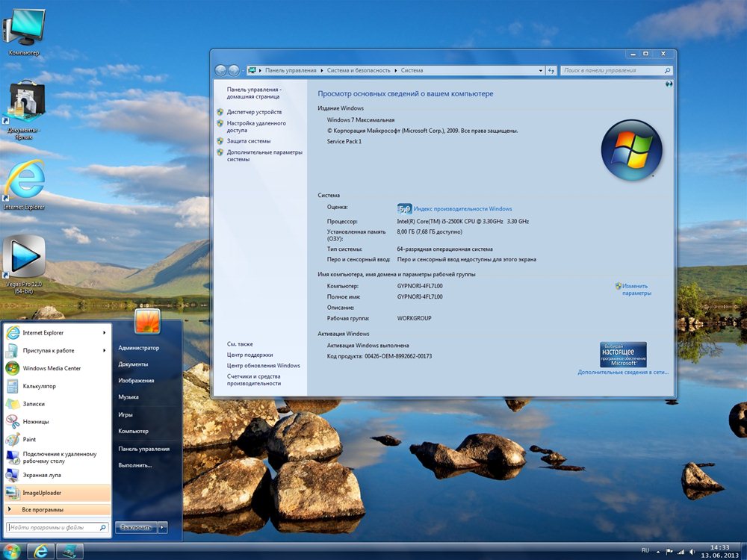
Task: Launch Internet Explorer from the desktop
Action: (x=23, y=181)
